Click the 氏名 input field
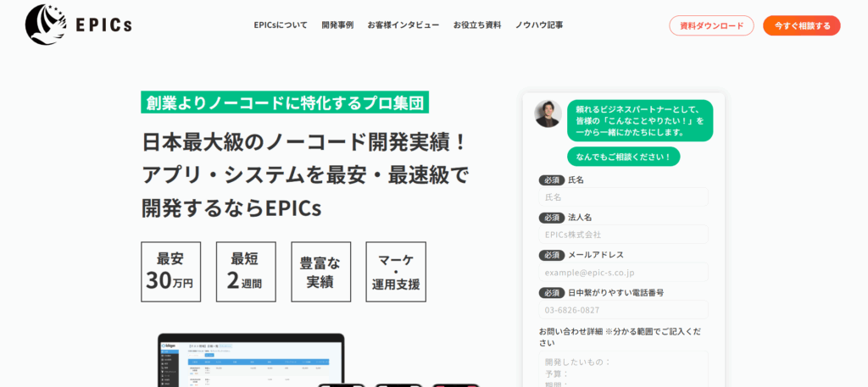 click(x=623, y=196)
